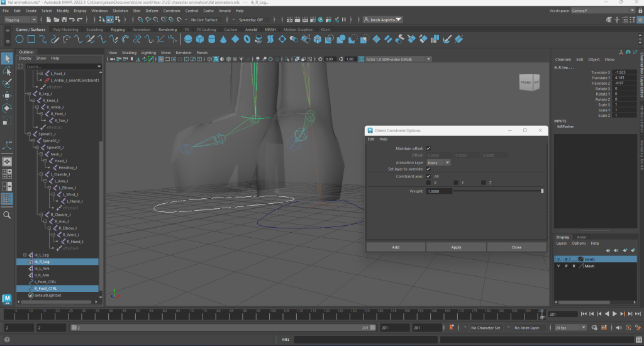This screenshot has height=346, width=644.
Task: Enable the X constraint axis checkbox
Action: 428,183
